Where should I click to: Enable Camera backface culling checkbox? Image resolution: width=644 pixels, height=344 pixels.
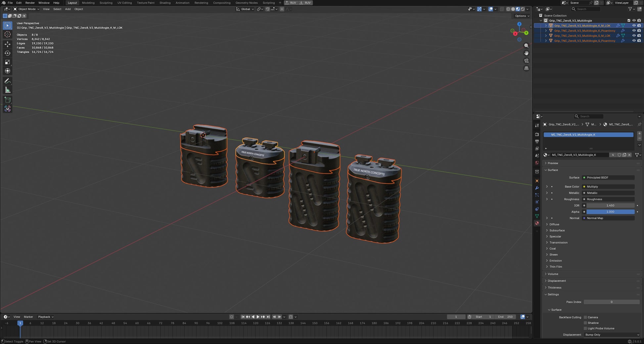(x=585, y=317)
